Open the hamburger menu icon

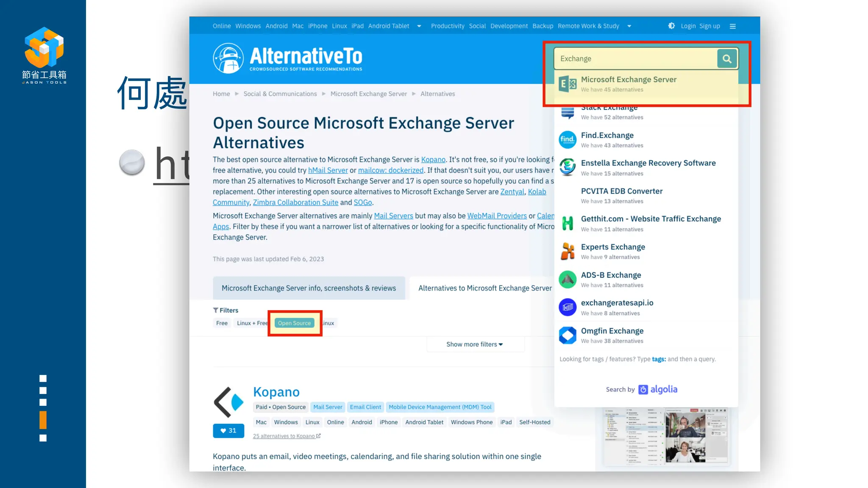tap(732, 26)
